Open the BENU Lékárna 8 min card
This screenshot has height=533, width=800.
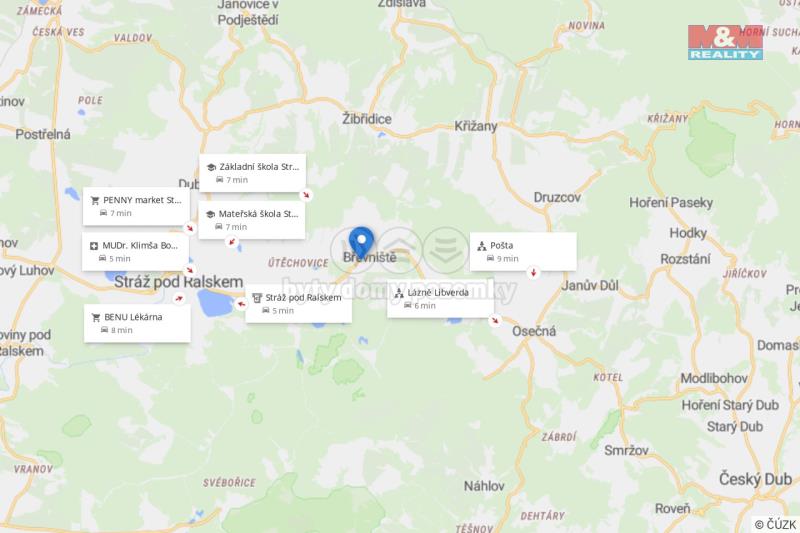coord(137,323)
